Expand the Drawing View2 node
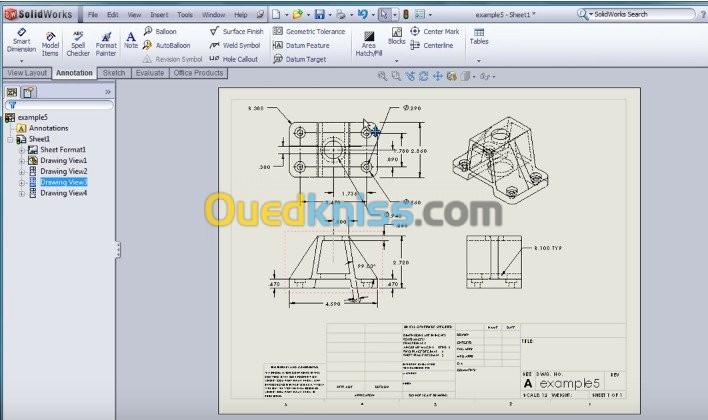Screen dimensions: 708x420 [21, 172]
